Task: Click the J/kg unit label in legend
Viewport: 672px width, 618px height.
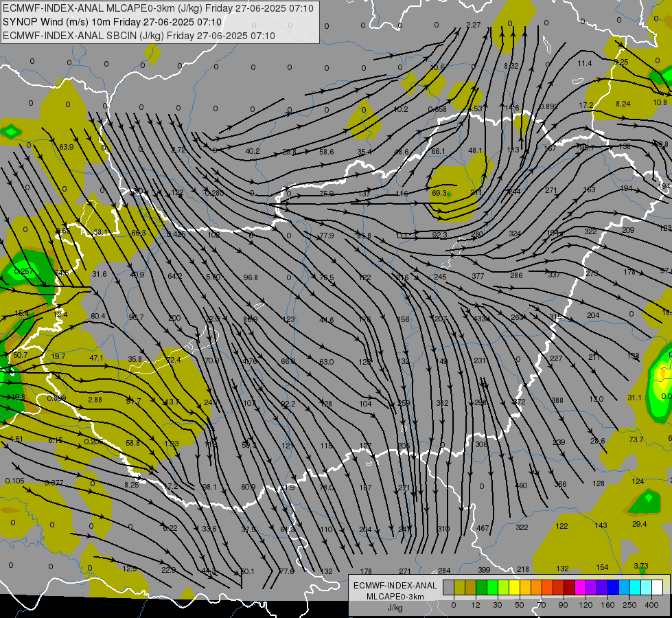Action: tap(395, 608)
